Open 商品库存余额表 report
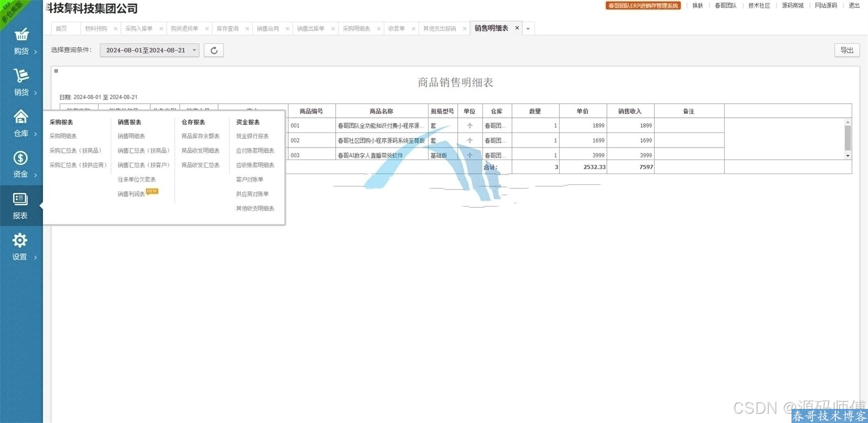The image size is (868, 423). tap(200, 136)
